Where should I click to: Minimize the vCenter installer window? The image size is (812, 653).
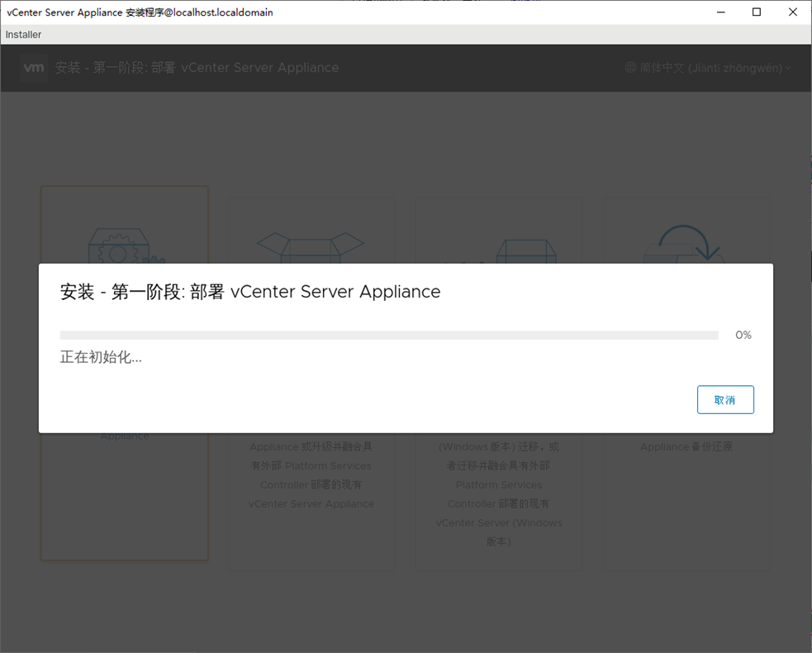click(720, 12)
